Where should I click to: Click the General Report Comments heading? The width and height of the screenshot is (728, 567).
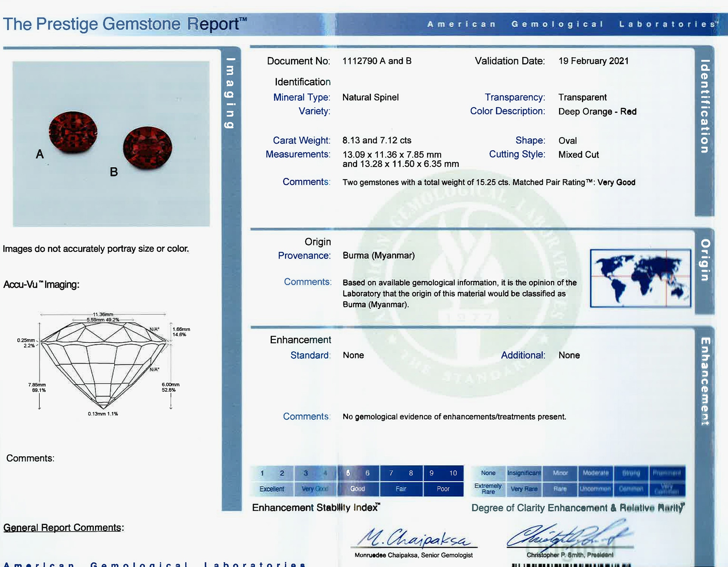[64, 527]
